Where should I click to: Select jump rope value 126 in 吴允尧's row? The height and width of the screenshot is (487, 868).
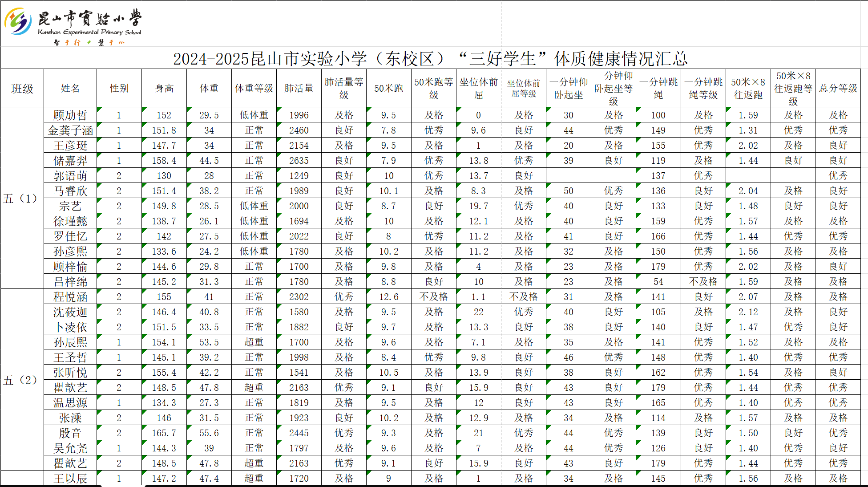pyautogui.click(x=658, y=448)
